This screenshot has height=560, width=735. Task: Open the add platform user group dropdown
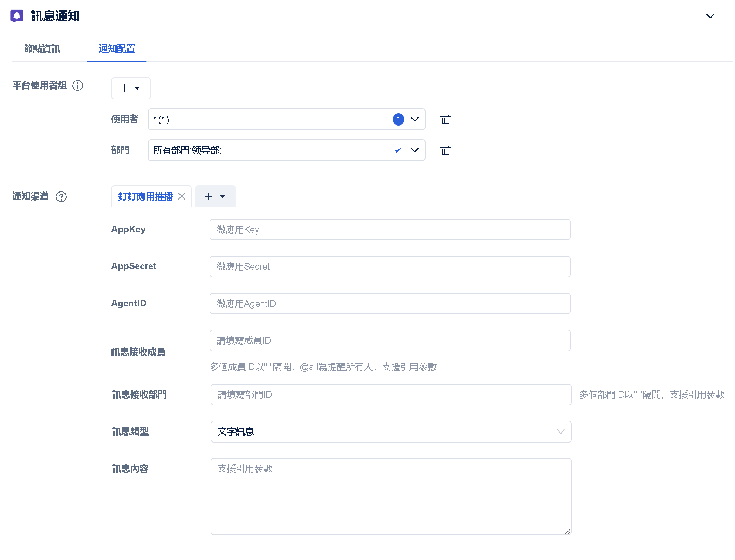coord(131,88)
